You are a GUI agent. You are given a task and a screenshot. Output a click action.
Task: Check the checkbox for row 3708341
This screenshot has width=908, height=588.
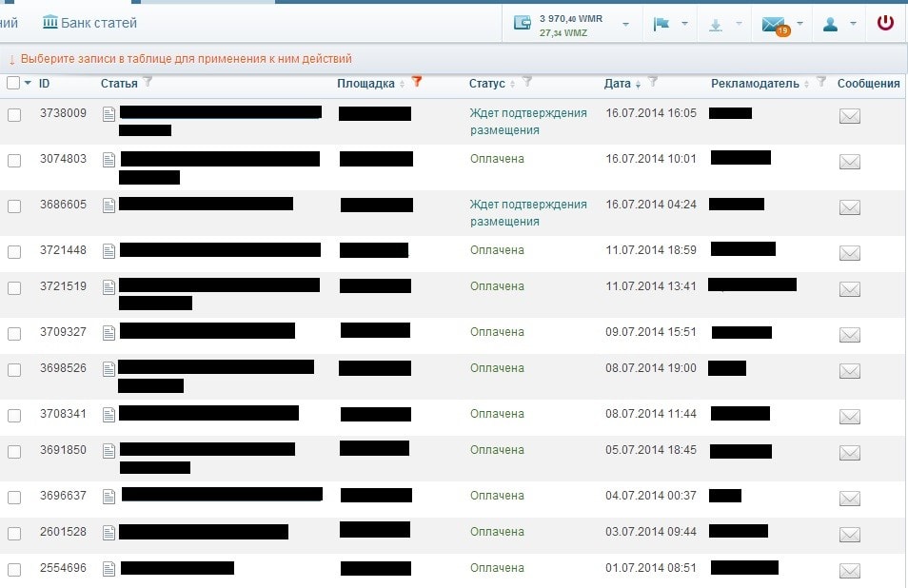14,415
